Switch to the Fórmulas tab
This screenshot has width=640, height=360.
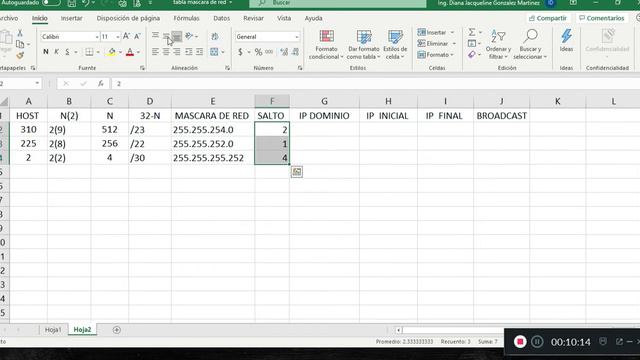(187, 18)
